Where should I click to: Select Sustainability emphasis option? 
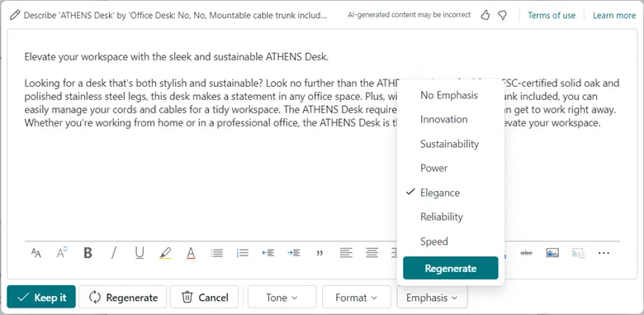click(x=450, y=144)
